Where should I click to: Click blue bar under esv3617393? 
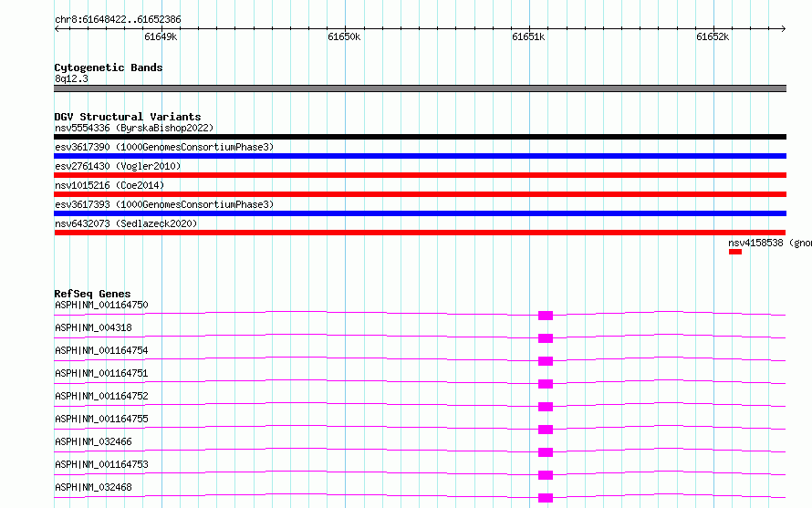click(x=420, y=213)
